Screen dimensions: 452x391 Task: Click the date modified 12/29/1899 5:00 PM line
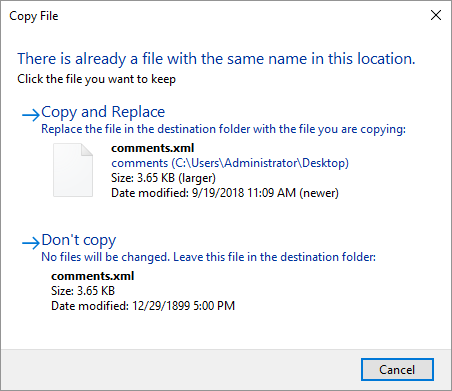[x=143, y=306]
